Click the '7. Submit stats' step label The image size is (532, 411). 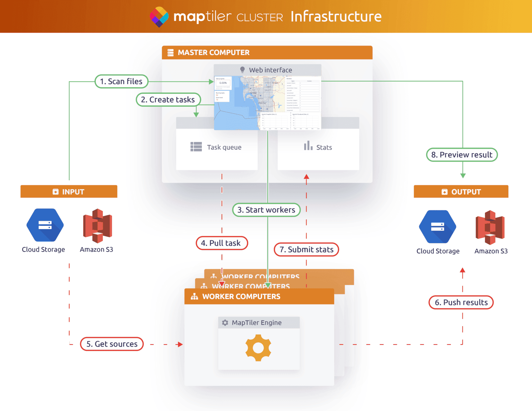click(x=306, y=249)
